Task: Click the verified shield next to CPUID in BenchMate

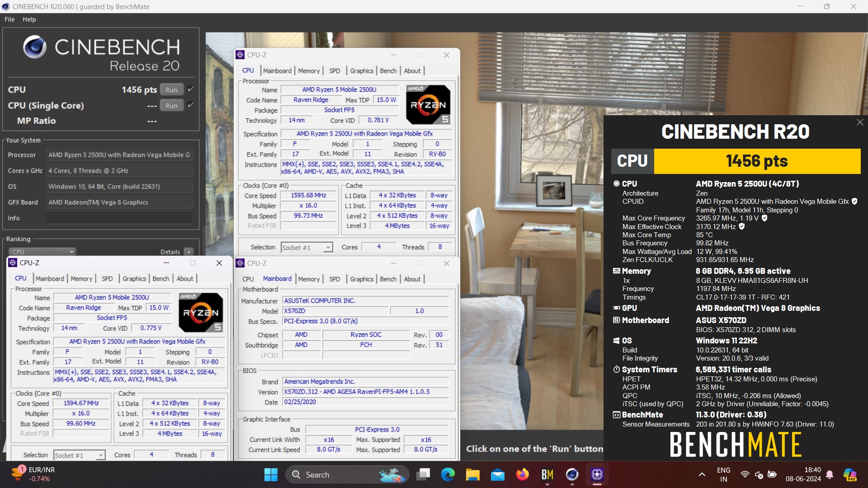Action: pos(854,202)
